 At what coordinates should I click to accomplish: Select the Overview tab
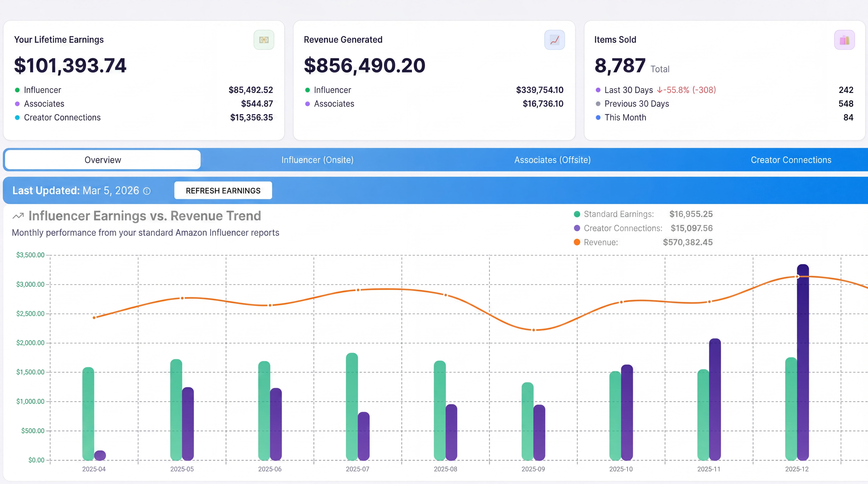click(x=103, y=160)
